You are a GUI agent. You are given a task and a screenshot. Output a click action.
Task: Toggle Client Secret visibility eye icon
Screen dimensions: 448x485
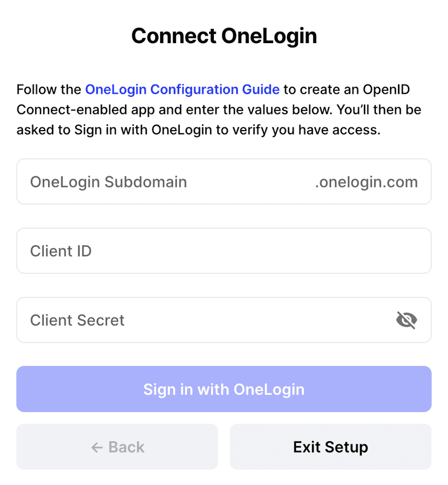(x=406, y=320)
